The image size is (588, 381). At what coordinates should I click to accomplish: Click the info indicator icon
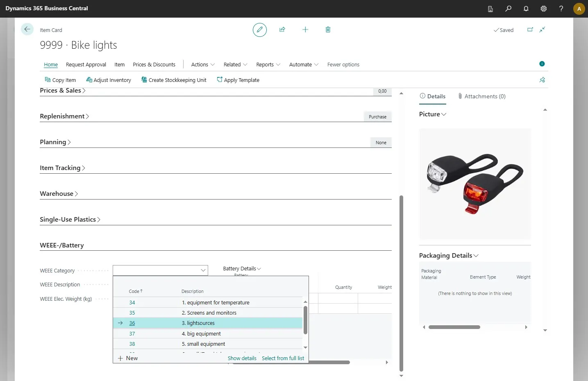tap(542, 63)
